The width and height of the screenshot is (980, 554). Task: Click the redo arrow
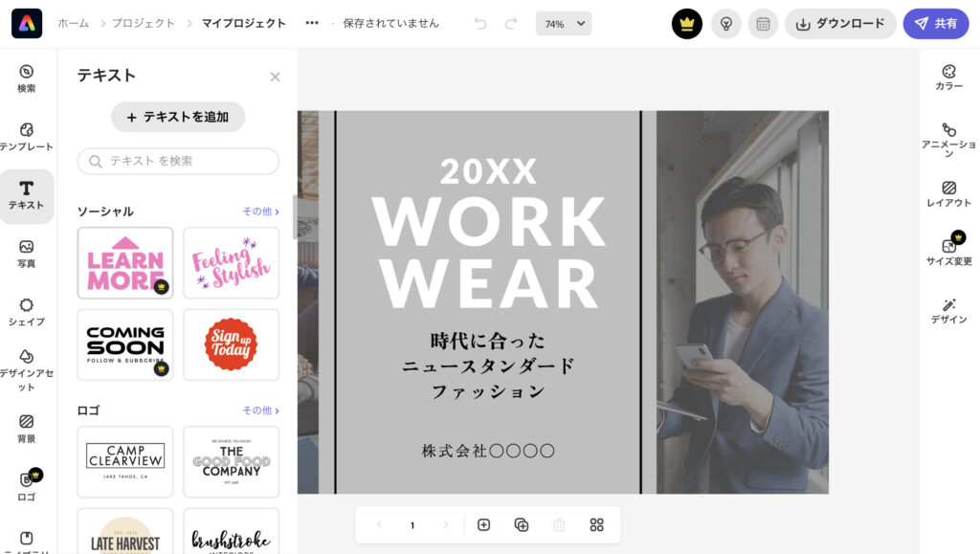[511, 24]
